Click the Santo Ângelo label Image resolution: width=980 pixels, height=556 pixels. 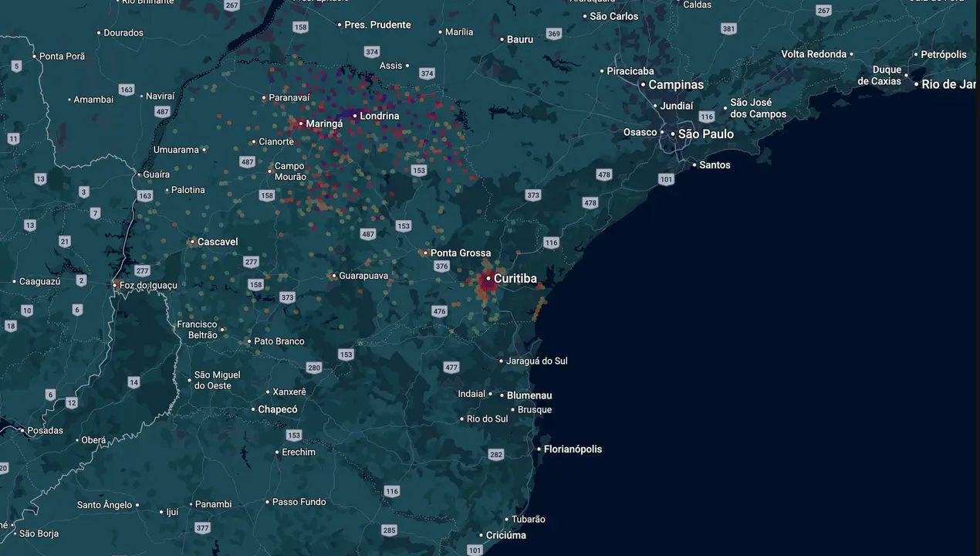tap(105, 505)
